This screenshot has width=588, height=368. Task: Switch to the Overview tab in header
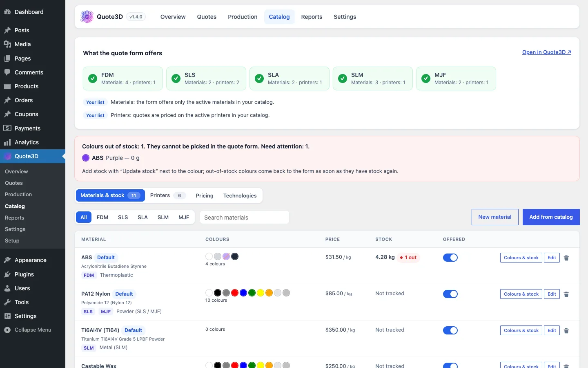pos(173,17)
